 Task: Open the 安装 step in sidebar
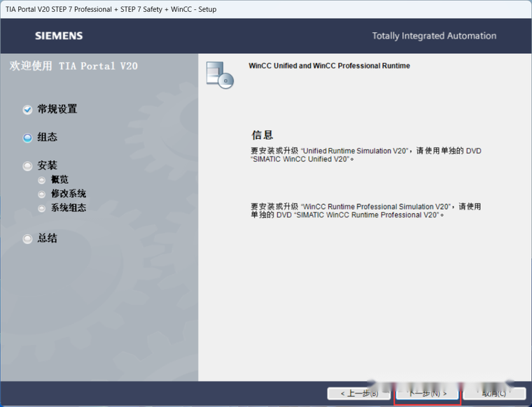tap(48, 166)
